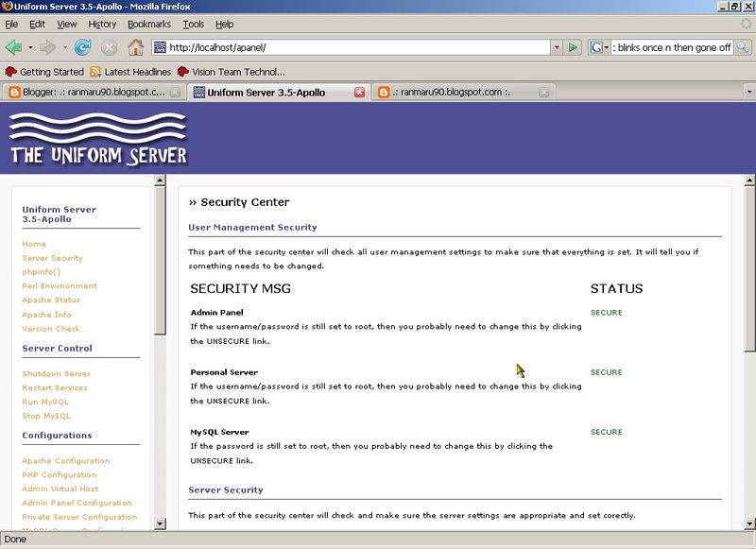This screenshot has width=756, height=549.
Task: Click the Google search box
Action: coord(672,47)
